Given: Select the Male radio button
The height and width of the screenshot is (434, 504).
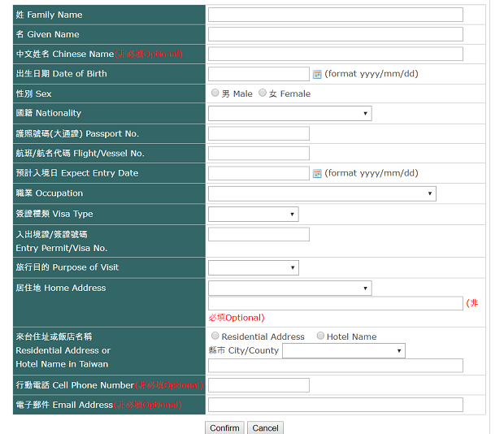Looking at the screenshot, I should tap(215, 93).
